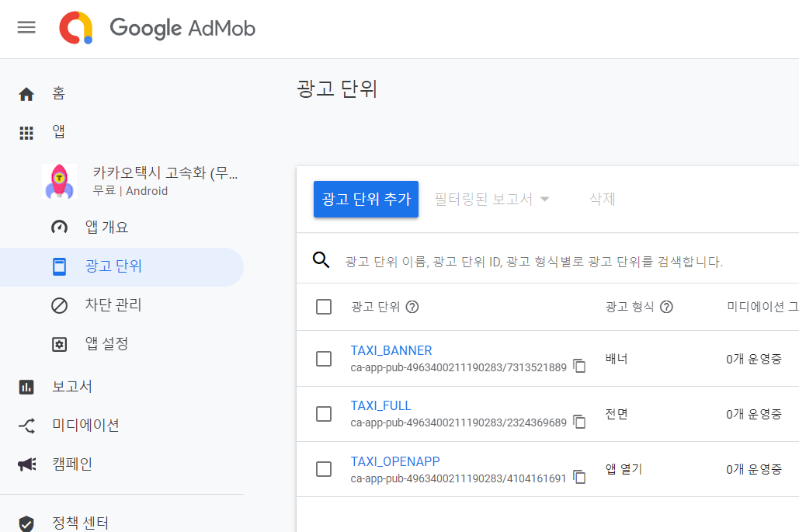Click the 전면 format cell

pos(617,414)
